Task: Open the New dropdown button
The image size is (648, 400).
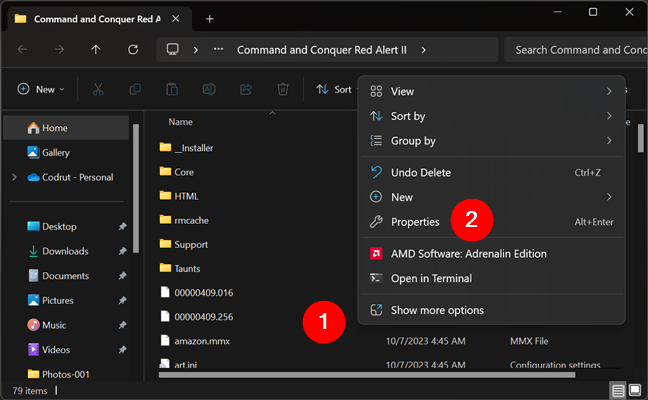Action: click(x=41, y=89)
